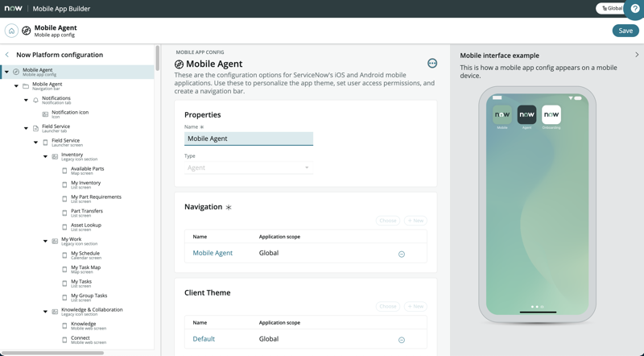Select My Part Requirements in the tree
Screen dimensions: 644x356
pyautogui.click(x=96, y=199)
